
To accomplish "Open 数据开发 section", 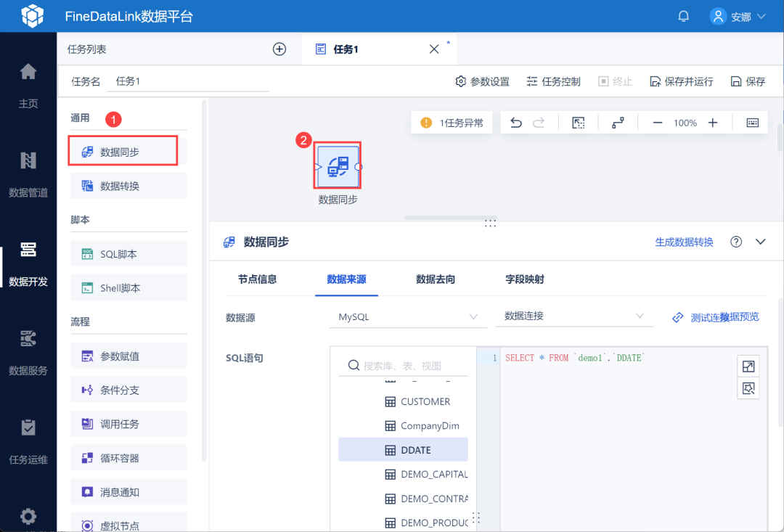I will pos(28,263).
